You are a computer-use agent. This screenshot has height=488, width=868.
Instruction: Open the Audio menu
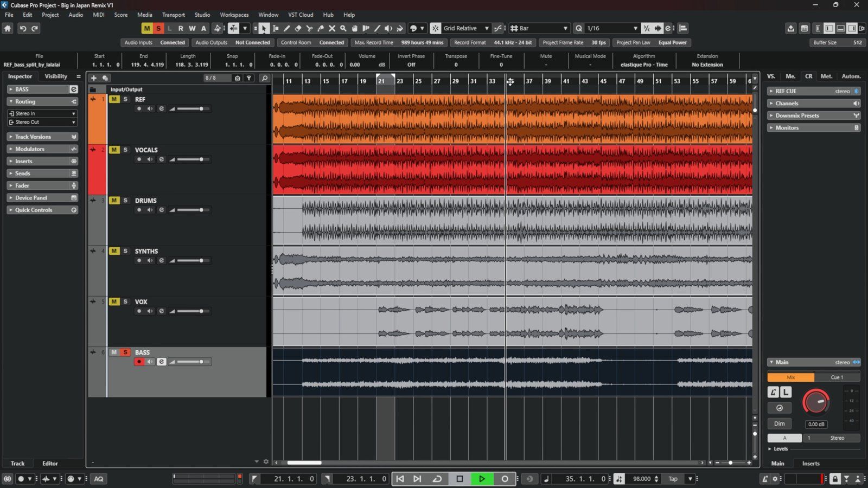pos(76,15)
